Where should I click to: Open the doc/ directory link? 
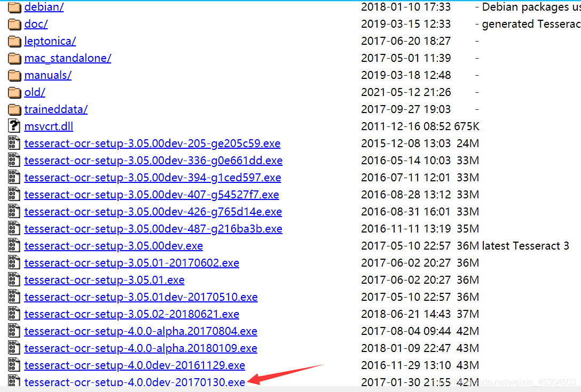click(36, 24)
